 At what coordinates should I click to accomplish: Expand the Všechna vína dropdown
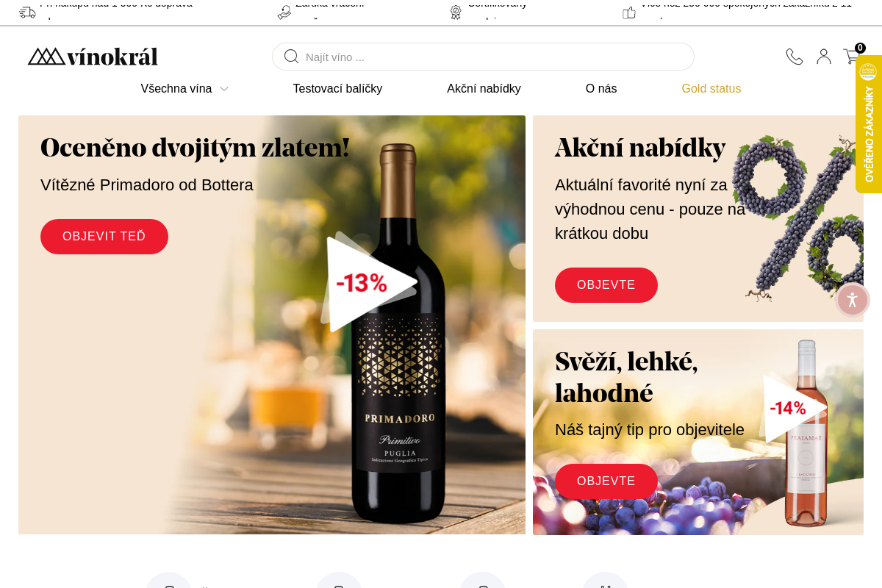coord(184,88)
